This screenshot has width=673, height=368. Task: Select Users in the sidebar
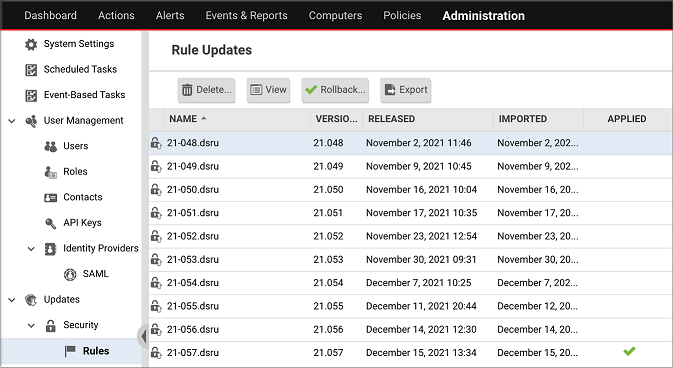pyautogui.click(x=76, y=146)
